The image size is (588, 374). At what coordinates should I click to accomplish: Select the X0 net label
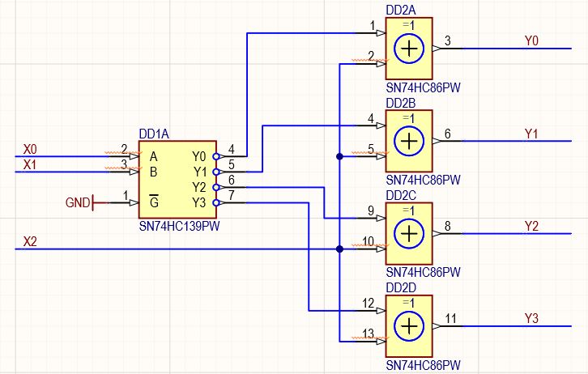point(30,150)
